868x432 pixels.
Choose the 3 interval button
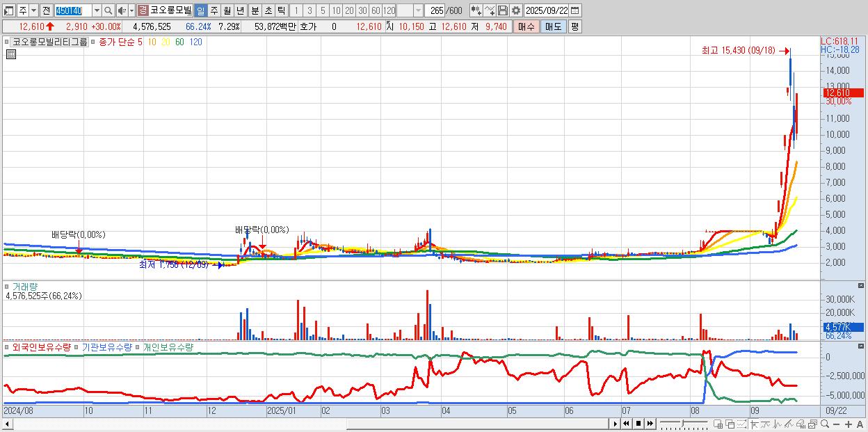[310, 10]
